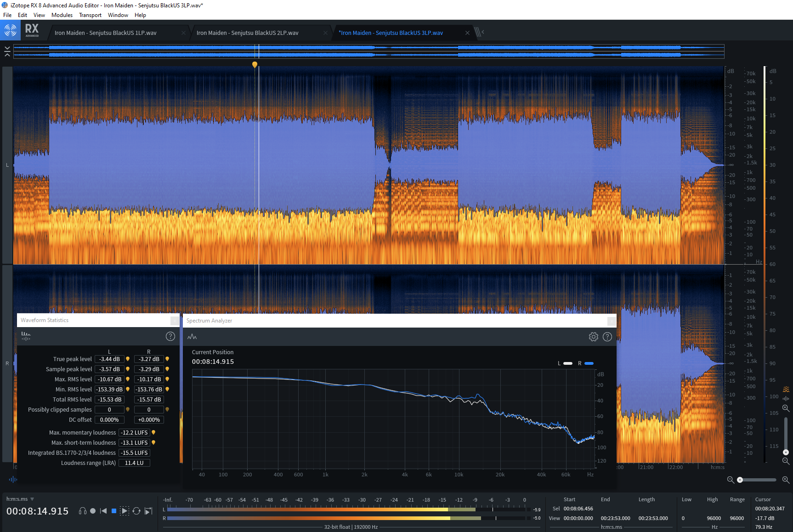This screenshot has width=793, height=532.
Task: Open the Window menu
Action: [x=118, y=15]
